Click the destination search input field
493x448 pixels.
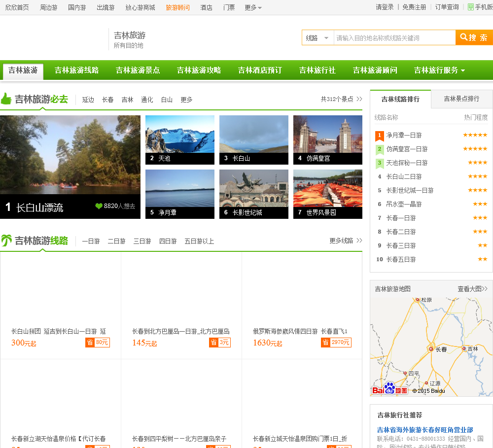tap(394, 38)
